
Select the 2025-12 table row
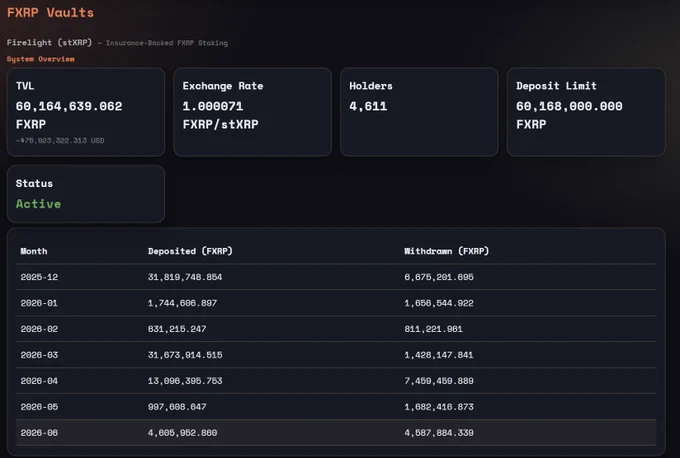click(x=336, y=277)
